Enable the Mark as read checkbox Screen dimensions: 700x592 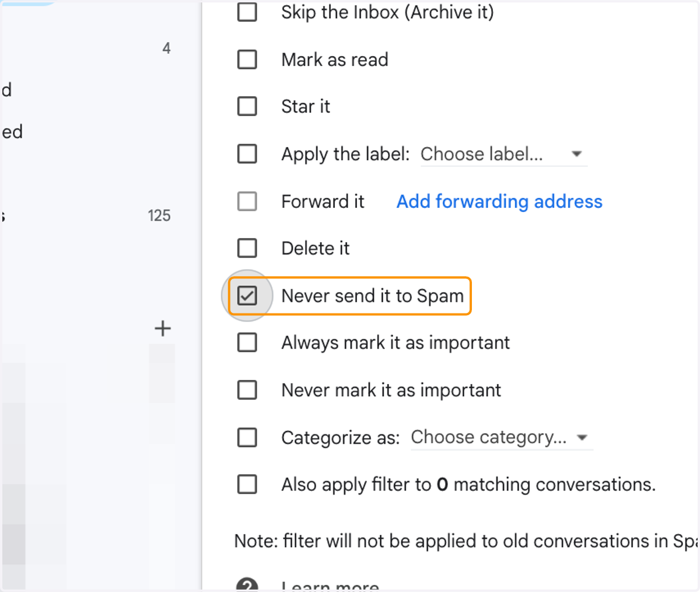tap(247, 59)
